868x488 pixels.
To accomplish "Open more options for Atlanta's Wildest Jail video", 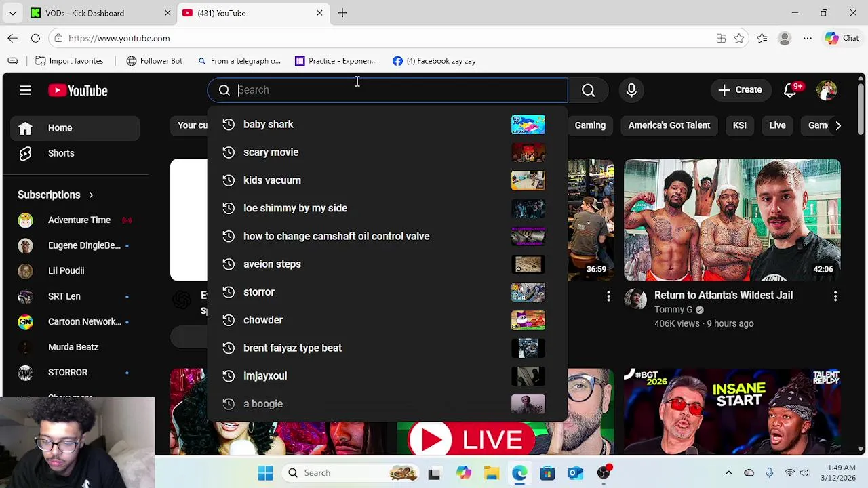I will click(835, 296).
